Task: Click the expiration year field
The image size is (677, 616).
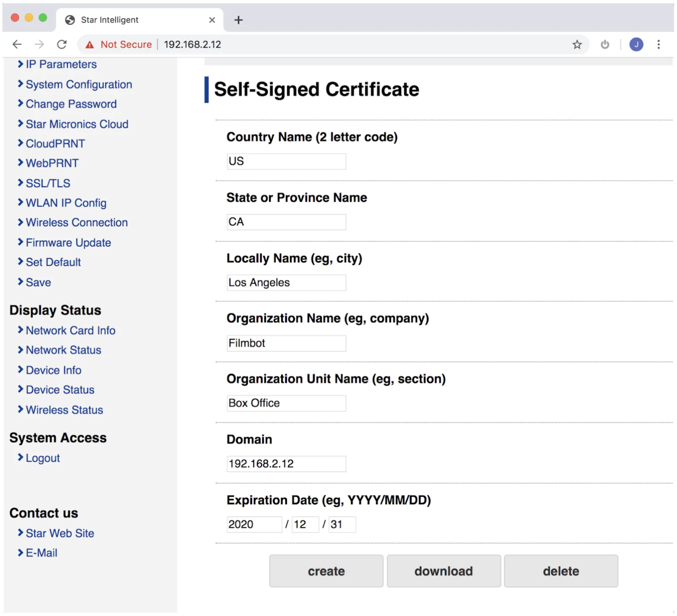Action: [x=254, y=525]
